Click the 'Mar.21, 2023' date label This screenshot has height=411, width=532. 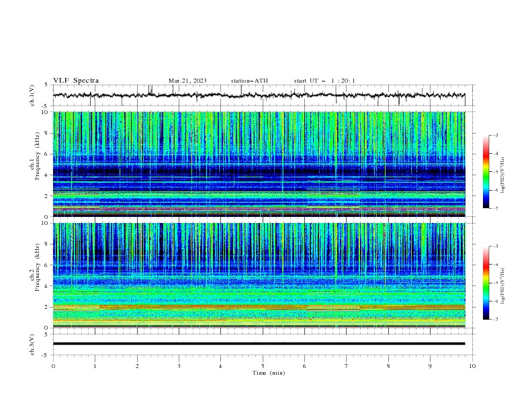click(x=187, y=81)
